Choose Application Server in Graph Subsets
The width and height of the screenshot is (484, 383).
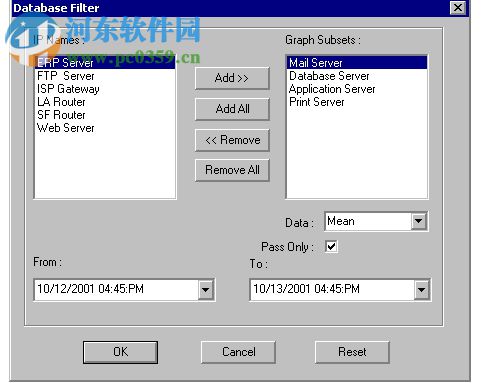point(357,89)
